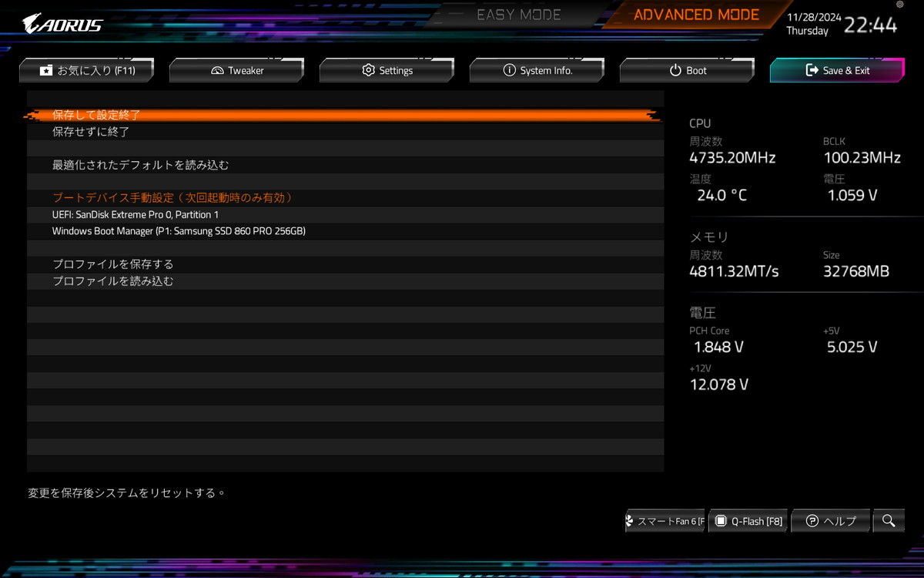924x578 pixels.
Task: Click the small gear icon near the clock
Action: point(900,5)
